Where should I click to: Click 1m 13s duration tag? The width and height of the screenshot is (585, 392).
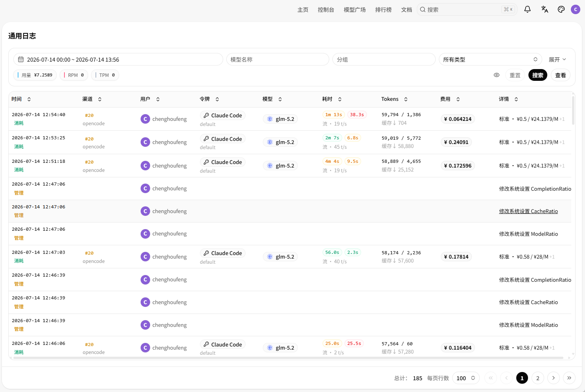[334, 115]
